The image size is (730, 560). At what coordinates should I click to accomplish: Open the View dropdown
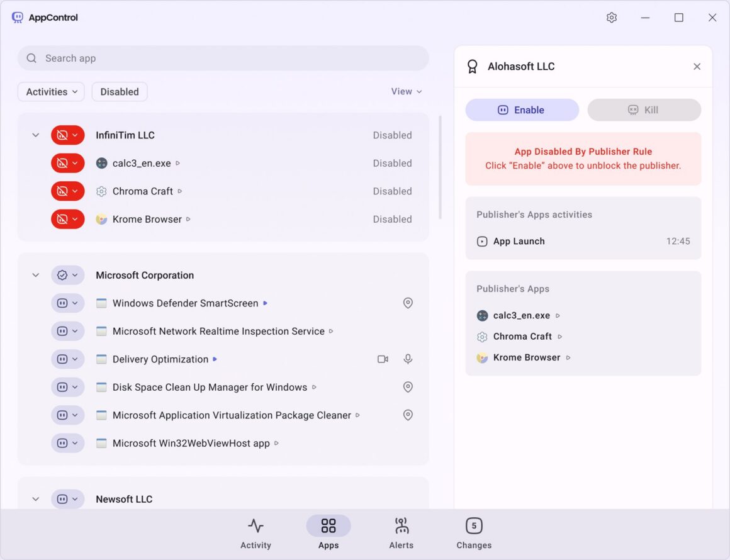pyautogui.click(x=407, y=92)
